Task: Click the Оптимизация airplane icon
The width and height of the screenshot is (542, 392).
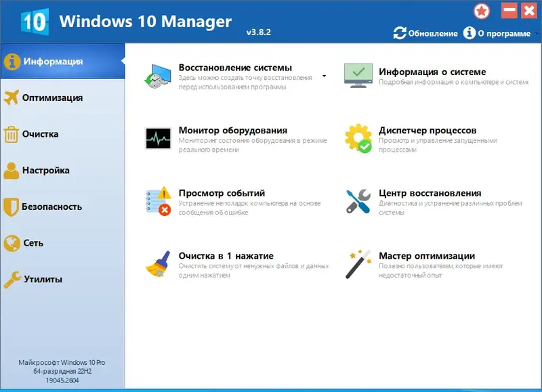Action: 13,97
